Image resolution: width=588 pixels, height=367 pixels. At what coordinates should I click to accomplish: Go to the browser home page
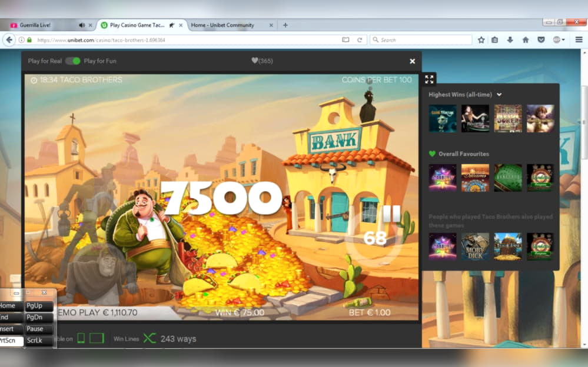click(x=526, y=40)
